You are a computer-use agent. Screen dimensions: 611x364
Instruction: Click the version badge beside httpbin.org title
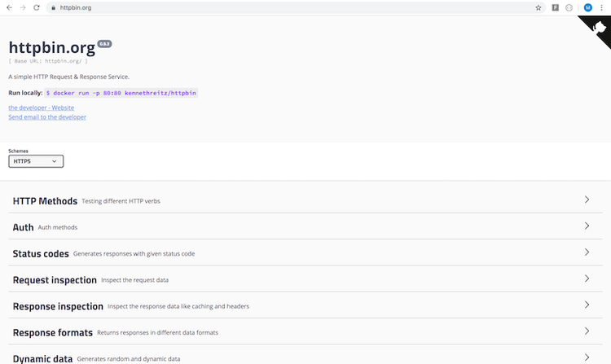104,44
